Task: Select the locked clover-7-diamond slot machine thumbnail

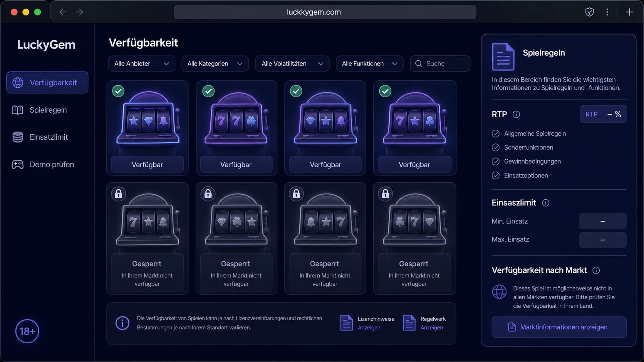Action: [415, 220]
